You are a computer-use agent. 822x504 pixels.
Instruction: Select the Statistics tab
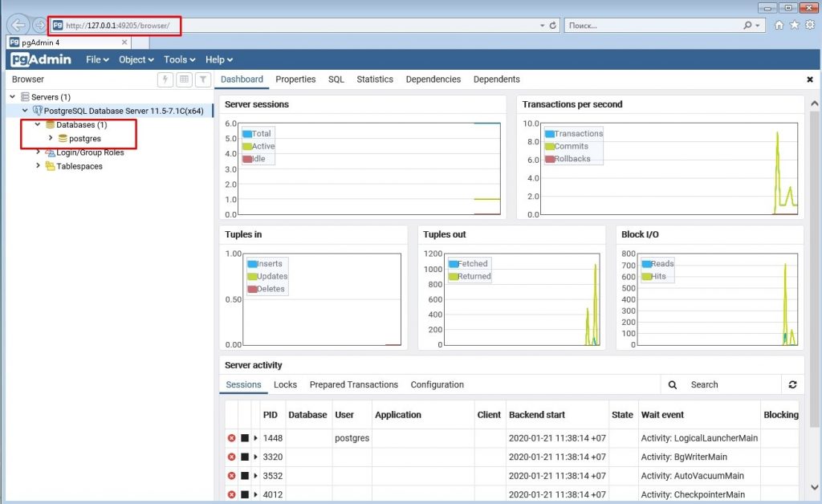375,79
